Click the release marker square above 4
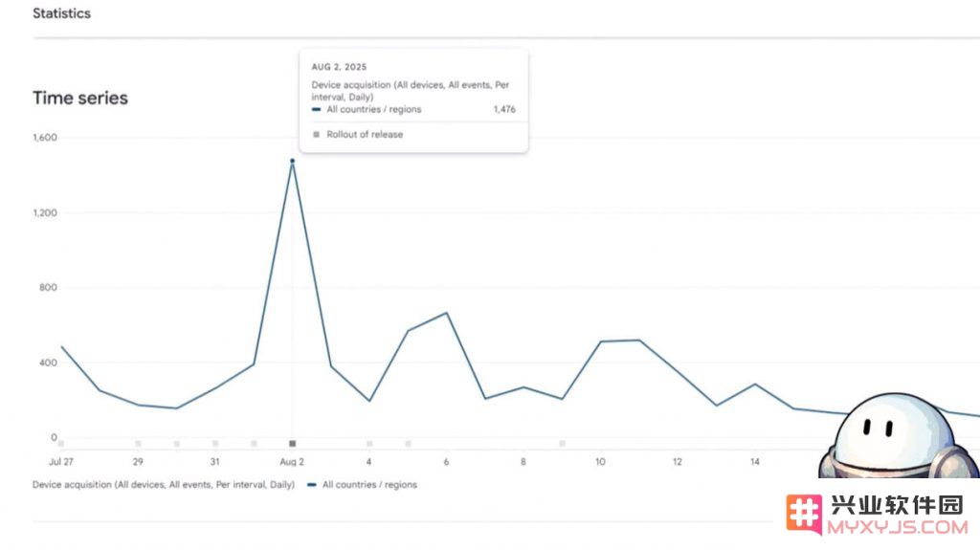 click(369, 444)
